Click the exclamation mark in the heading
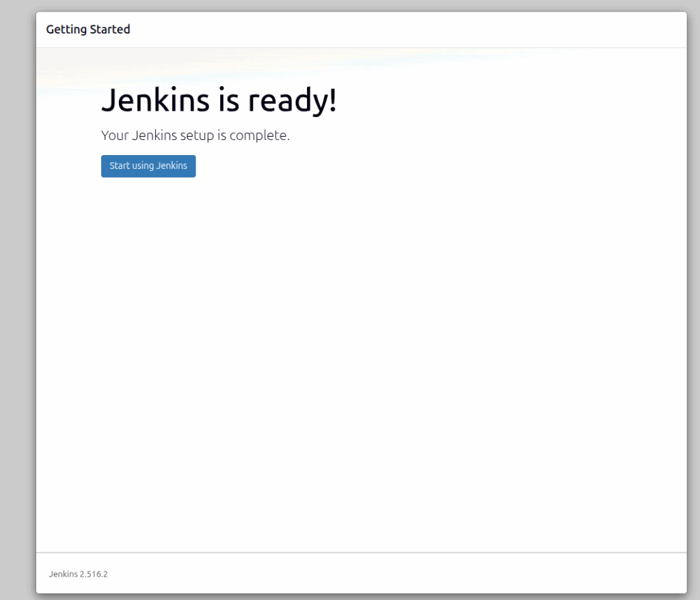 point(333,100)
